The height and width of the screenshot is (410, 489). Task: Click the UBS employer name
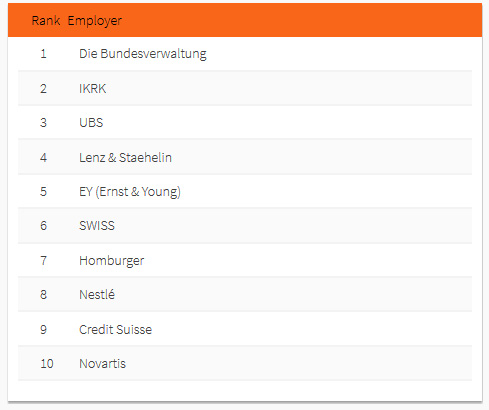click(91, 123)
